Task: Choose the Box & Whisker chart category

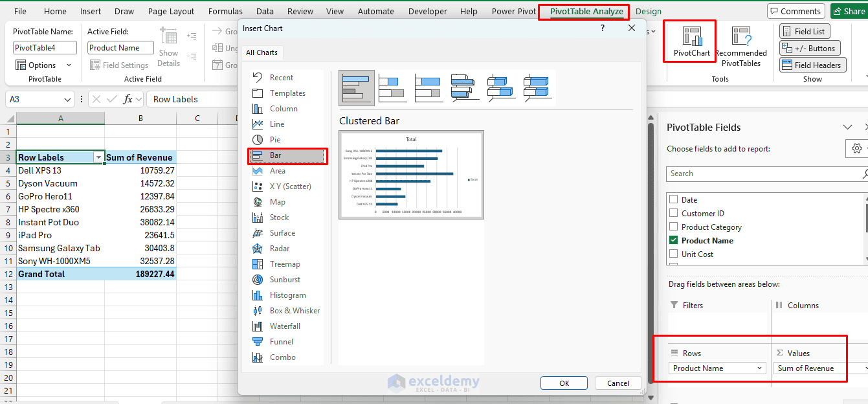Action: tap(295, 311)
